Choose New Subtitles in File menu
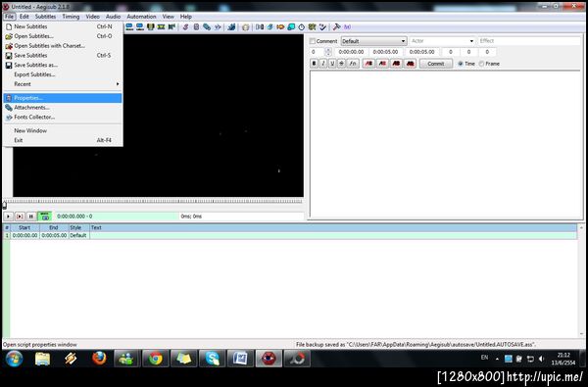 pos(63,26)
